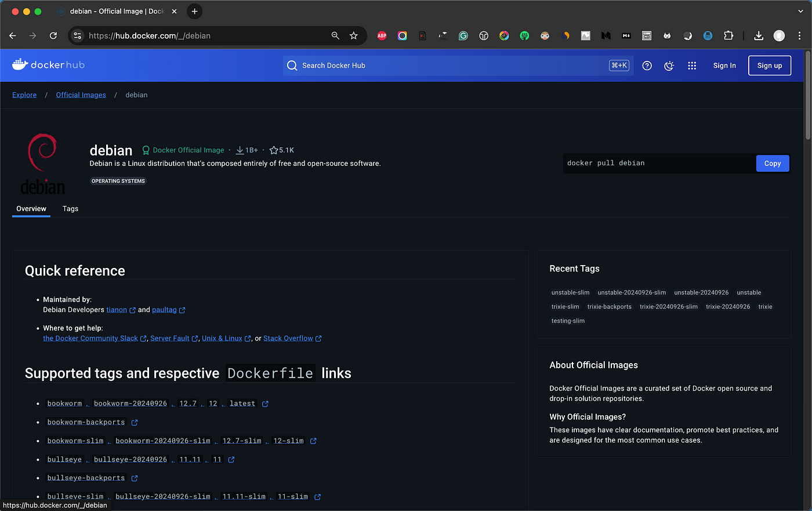The image size is (812, 511).
Task: Open a new browser tab
Action: coord(195,11)
